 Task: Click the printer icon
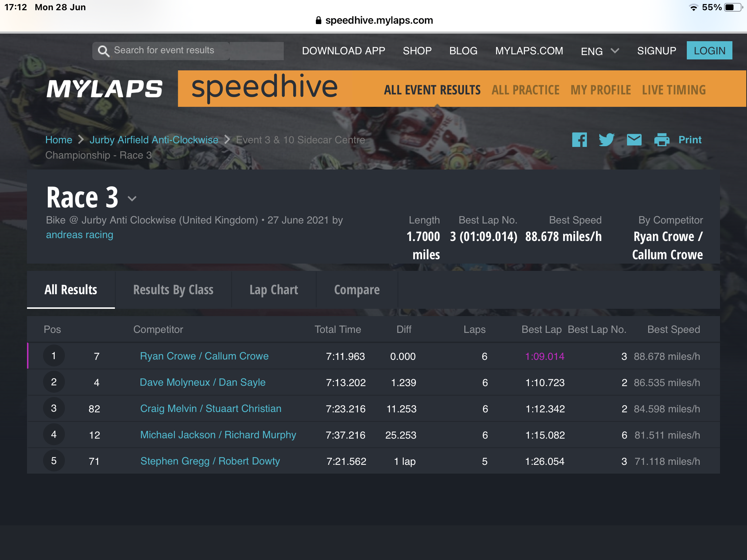click(x=662, y=140)
